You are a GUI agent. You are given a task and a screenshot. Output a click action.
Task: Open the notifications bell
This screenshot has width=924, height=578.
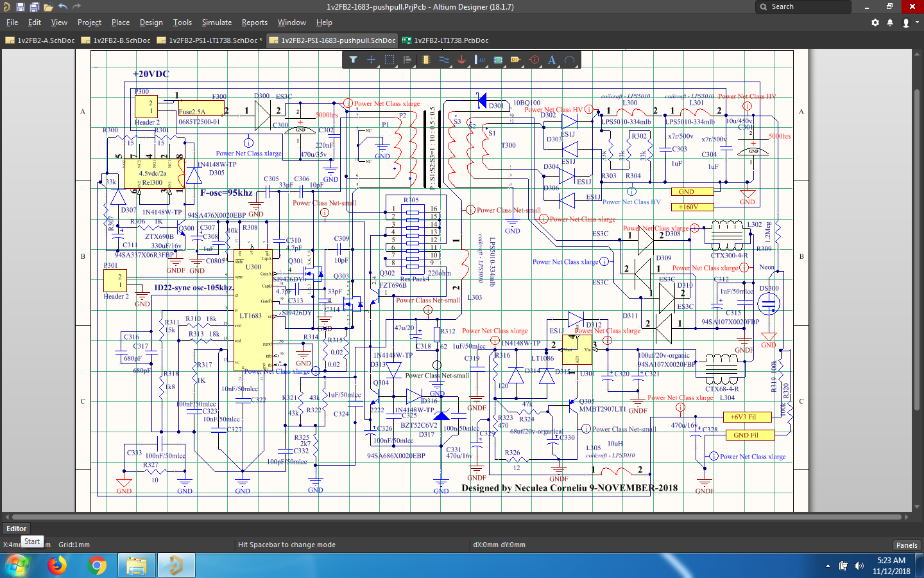coord(890,22)
